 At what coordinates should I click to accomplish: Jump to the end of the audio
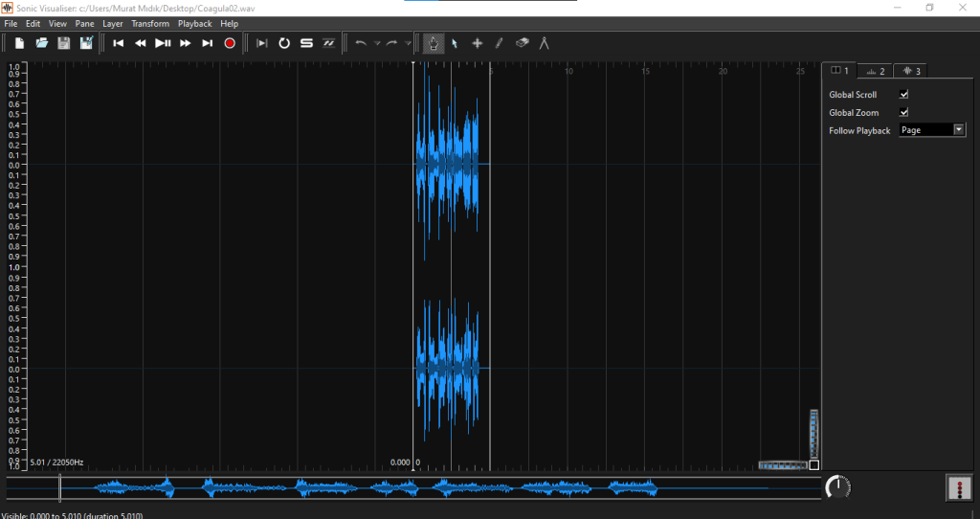(207, 43)
